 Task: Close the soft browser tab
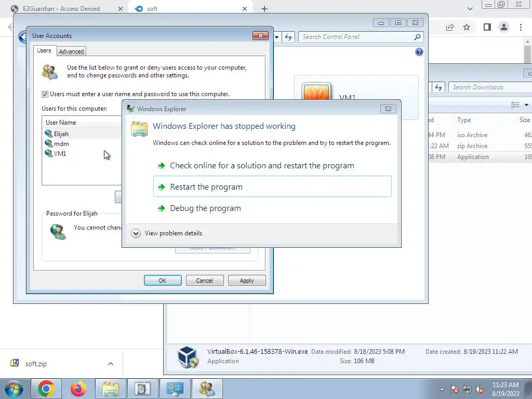tap(245, 9)
